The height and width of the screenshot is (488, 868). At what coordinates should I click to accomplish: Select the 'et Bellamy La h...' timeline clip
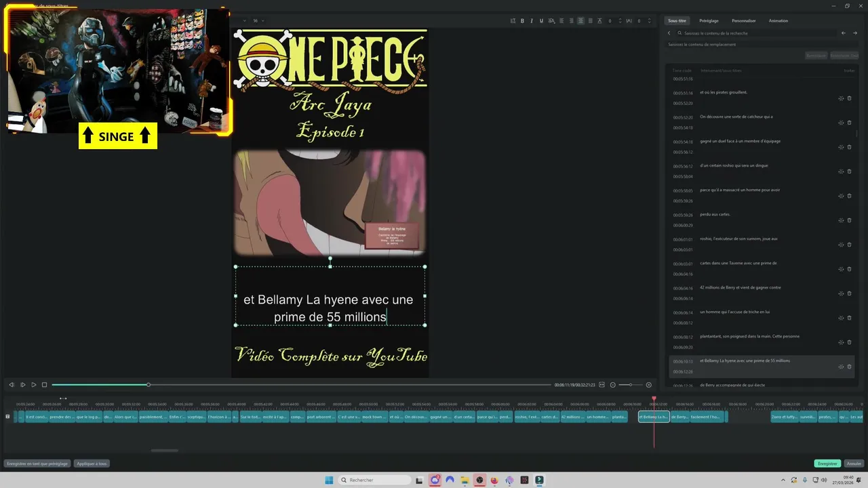(654, 417)
